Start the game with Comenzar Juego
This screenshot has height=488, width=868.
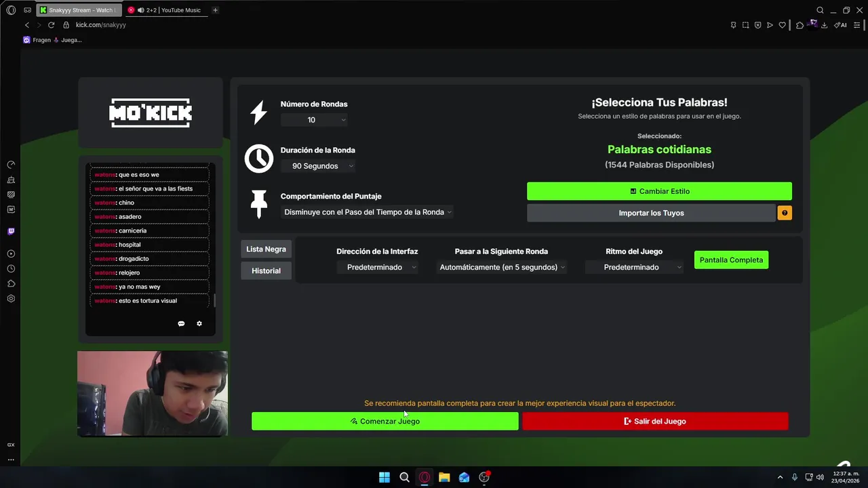click(385, 421)
